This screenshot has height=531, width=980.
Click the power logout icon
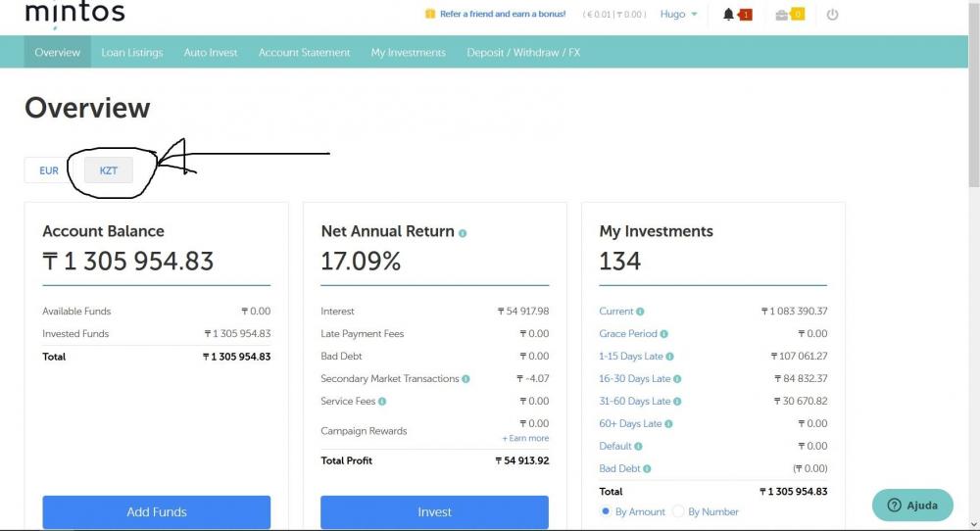coord(833,15)
